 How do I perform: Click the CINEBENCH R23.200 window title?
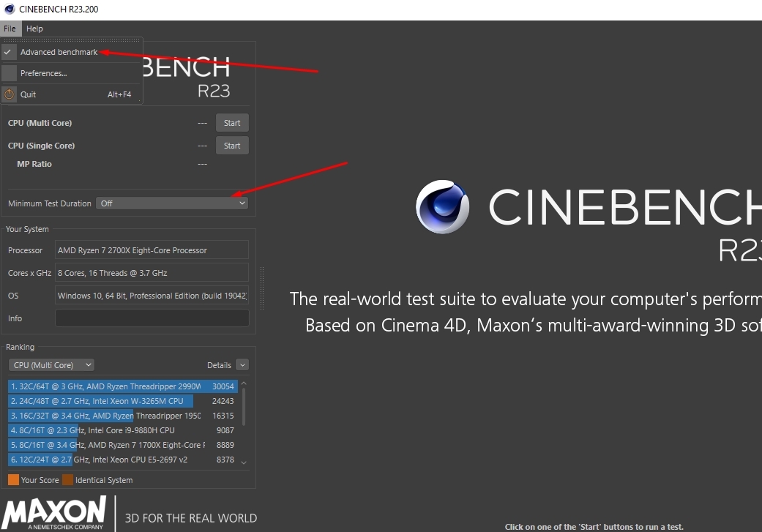(59, 10)
